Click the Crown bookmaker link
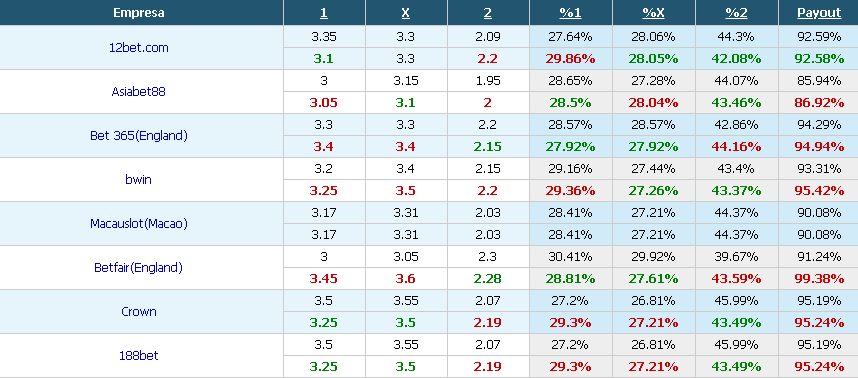 pyautogui.click(x=138, y=312)
